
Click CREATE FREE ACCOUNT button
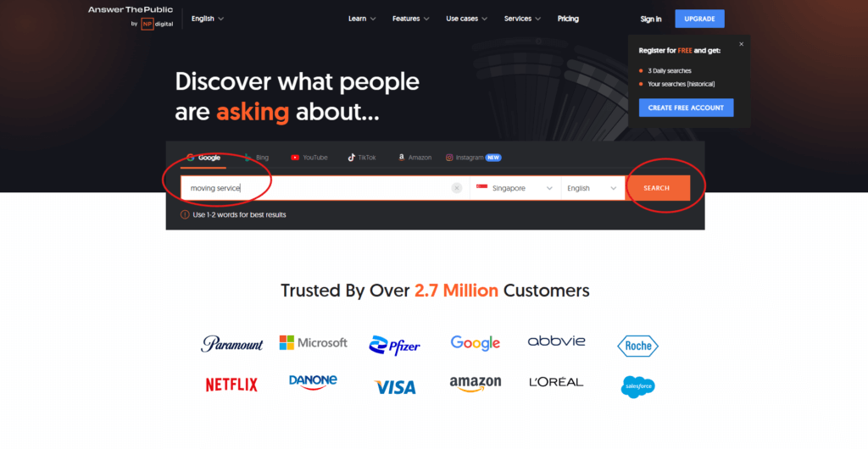coord(686,108)
